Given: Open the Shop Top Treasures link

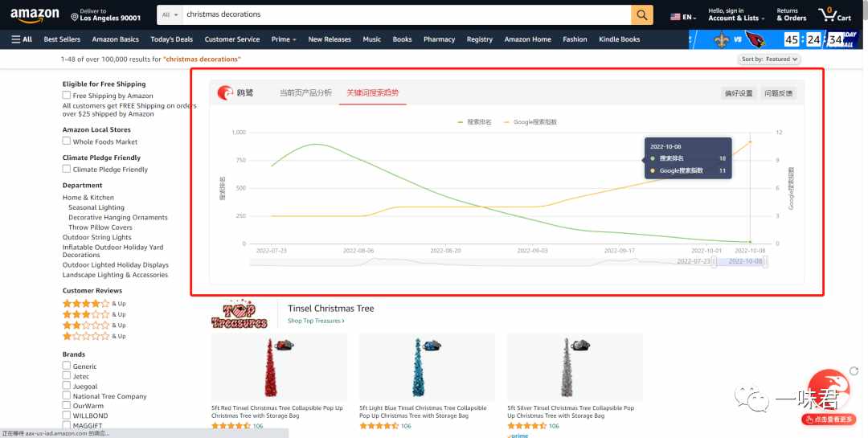Looking at the screenshot, I should (316, 321).
